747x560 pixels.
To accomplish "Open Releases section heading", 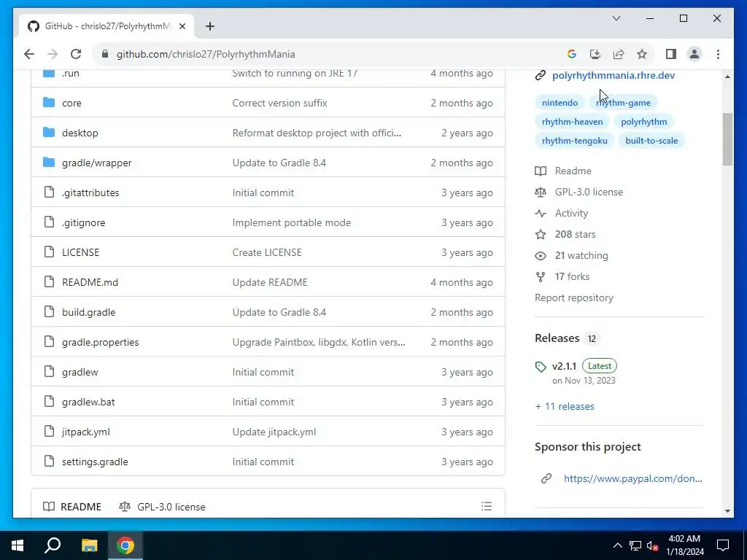I will (x=557, y=338).
